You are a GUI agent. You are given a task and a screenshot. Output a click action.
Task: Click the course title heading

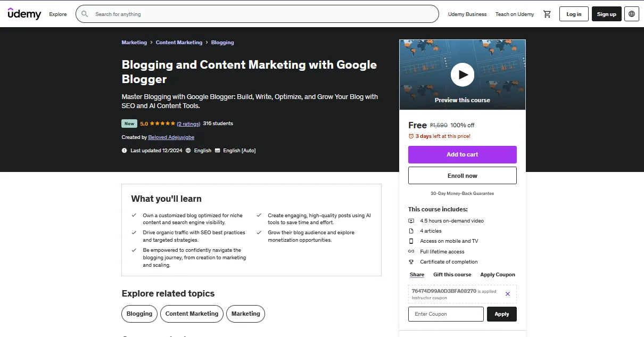[249, 72]
